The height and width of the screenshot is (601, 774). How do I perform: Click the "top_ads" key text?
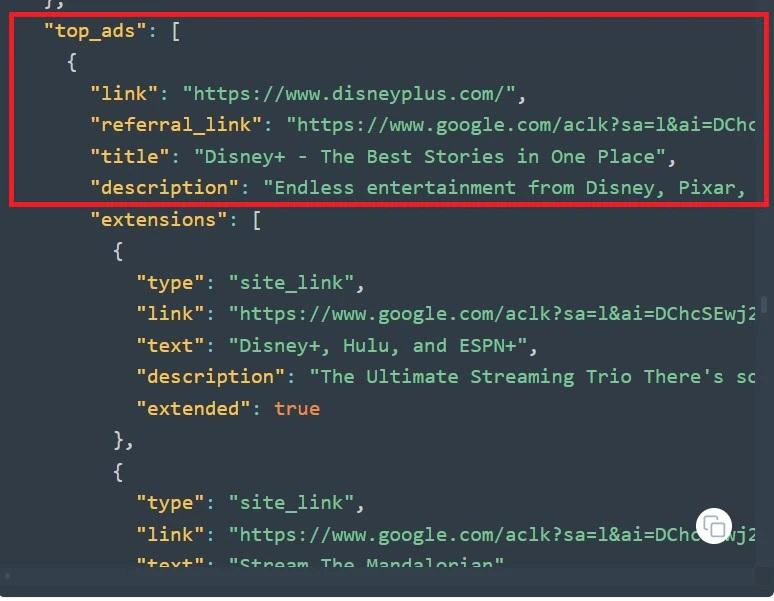point(95,31)
